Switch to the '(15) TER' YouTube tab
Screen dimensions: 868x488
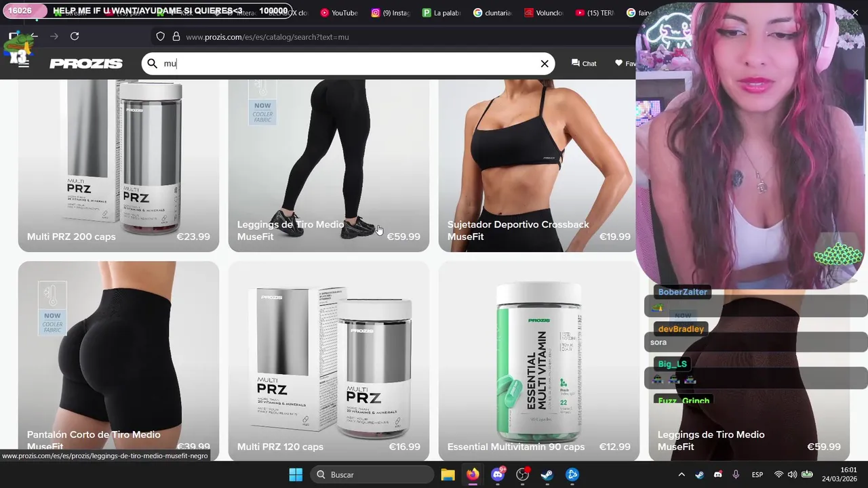(x=594, y=12)
